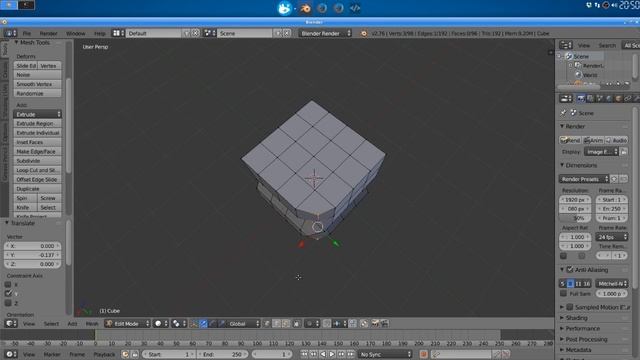This screenshot has width=640, height=360.
Task: Open the Render menu in top bar
Action: pos(49,33)
